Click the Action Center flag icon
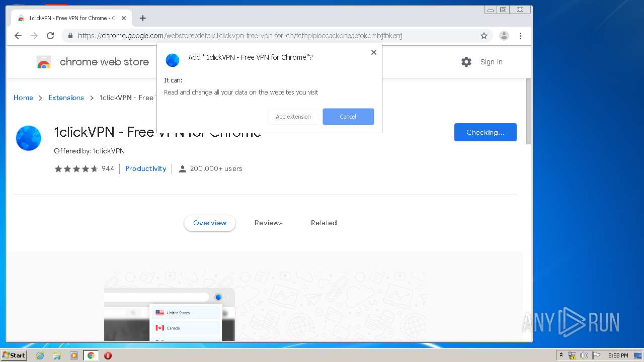This screenshot has height=362, width=644. tap(596, 355)
